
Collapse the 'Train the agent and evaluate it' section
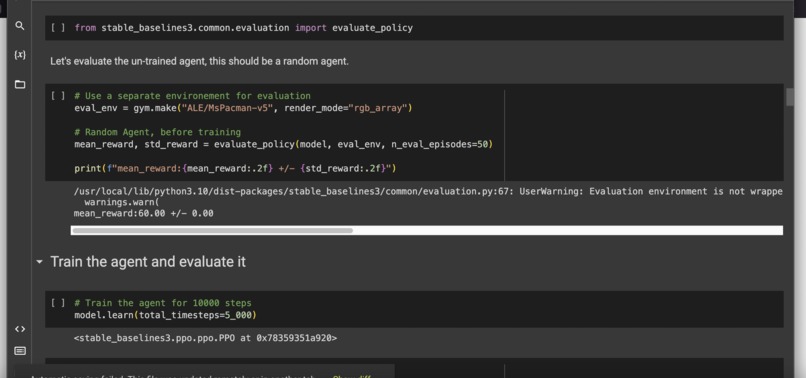click(x=40, y=262)
